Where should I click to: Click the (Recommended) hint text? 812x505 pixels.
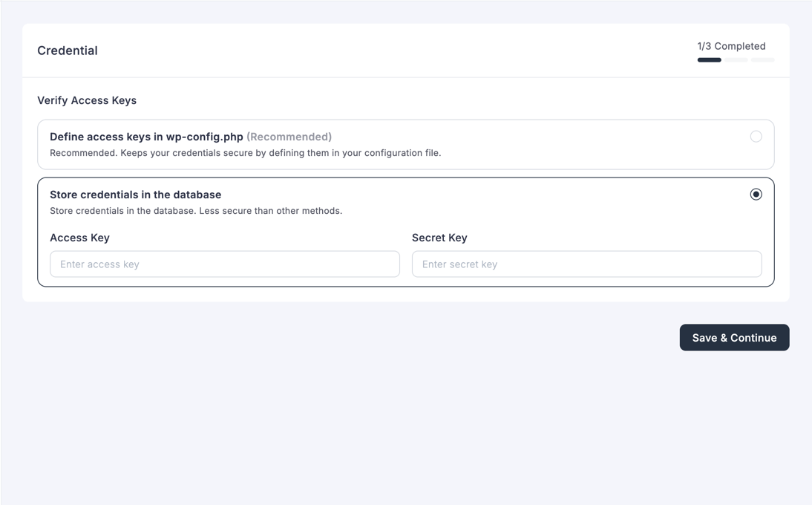tap(289, 136)
